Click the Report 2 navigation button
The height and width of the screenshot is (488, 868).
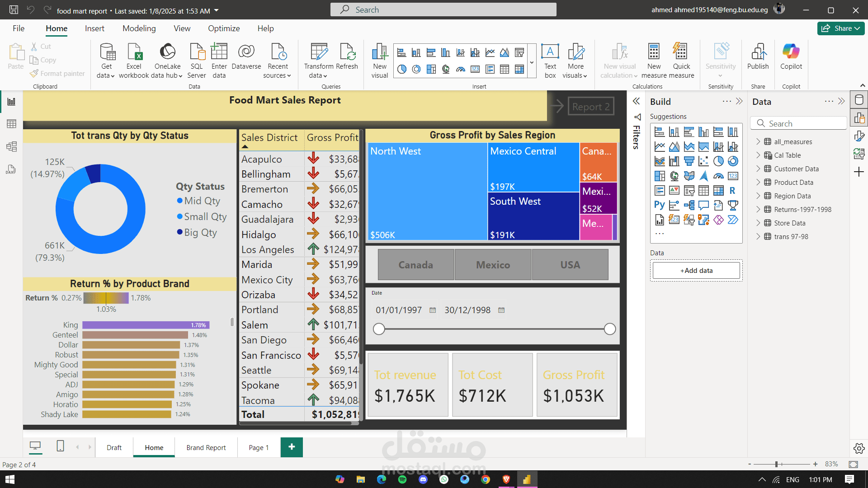pyautogui.click(x=591, y=107)
